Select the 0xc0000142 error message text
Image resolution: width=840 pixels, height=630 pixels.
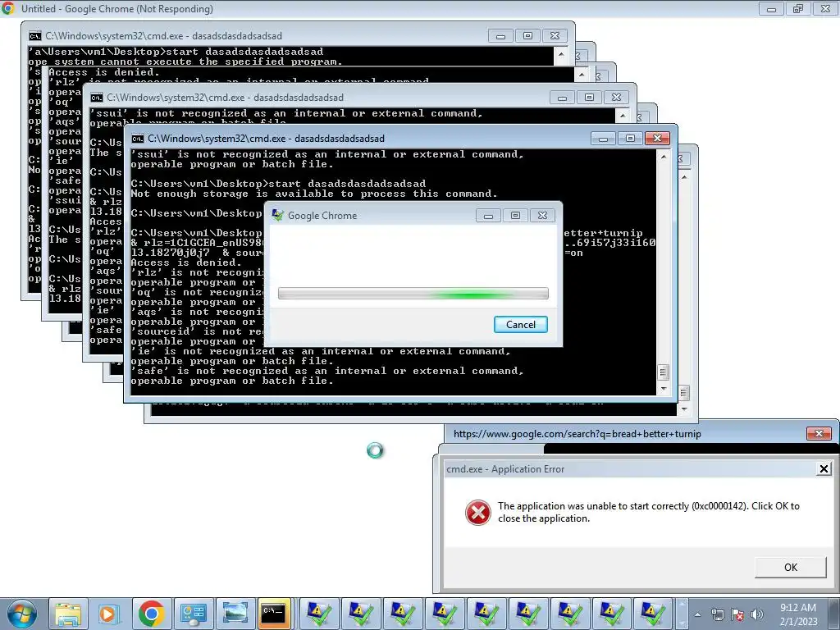pos(648,512)
